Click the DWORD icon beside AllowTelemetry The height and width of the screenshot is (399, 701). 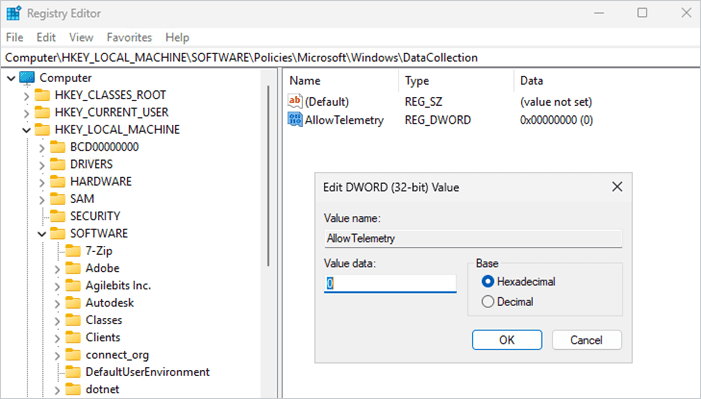(x=295, y=119)
